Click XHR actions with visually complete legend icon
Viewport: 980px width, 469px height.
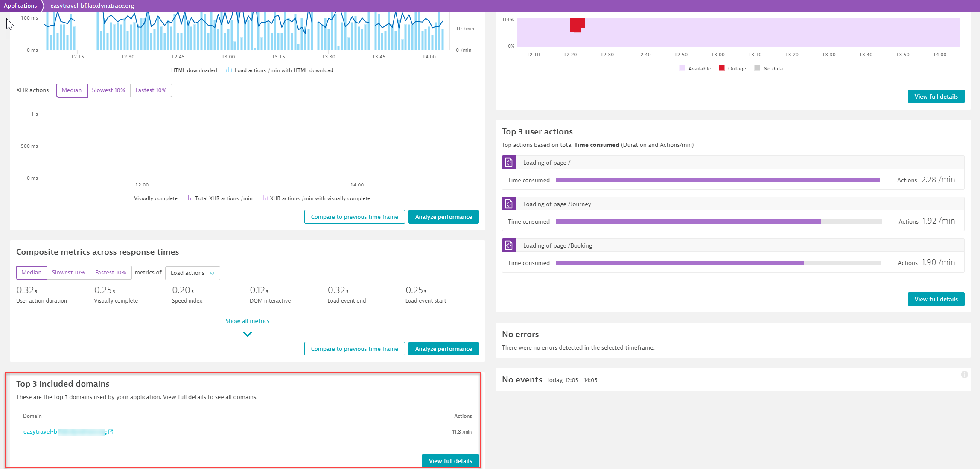(265, 198)
